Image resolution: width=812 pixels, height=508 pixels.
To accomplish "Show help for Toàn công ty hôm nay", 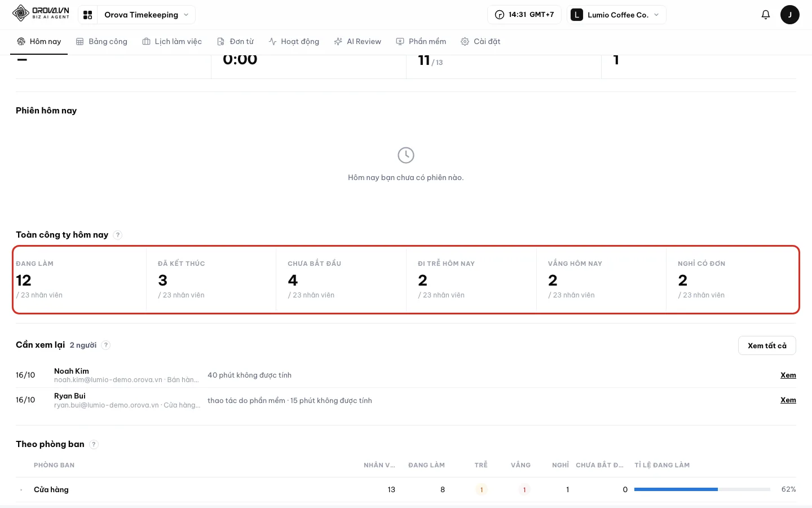I will click(x=118, y=235).
